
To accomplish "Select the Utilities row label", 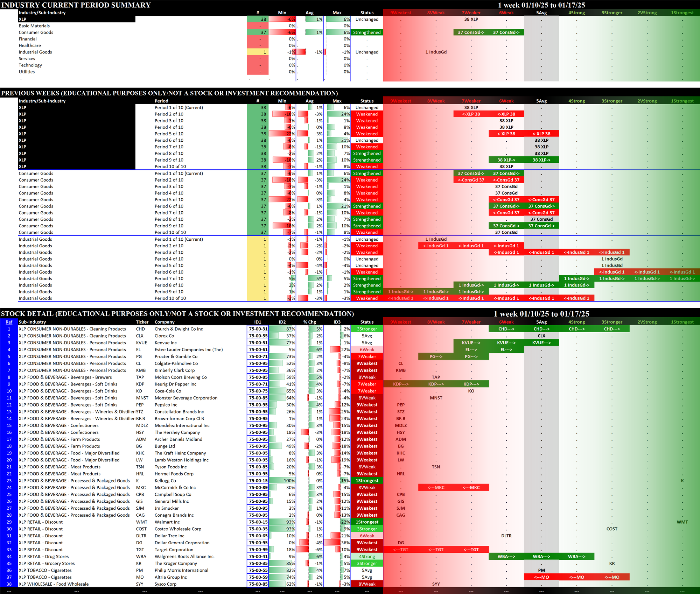I will pyautogui.click(x=27, y=72).
